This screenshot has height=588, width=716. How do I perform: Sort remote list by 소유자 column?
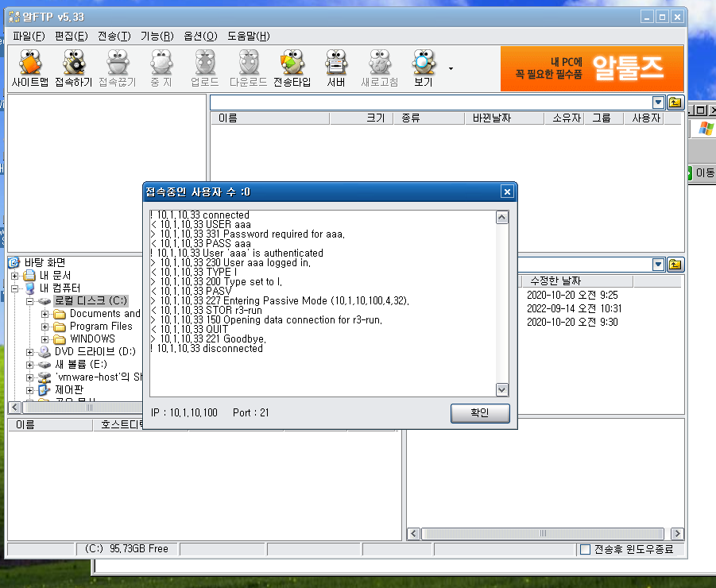coord(564,118)
